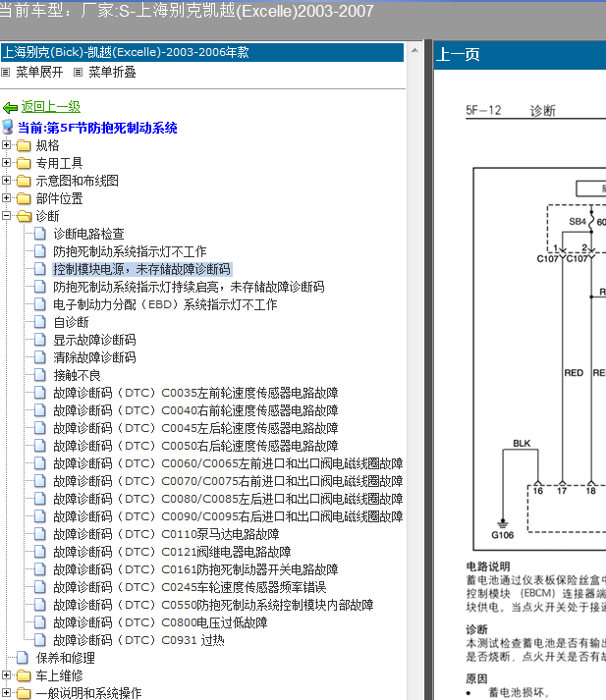Click the page icon beside 防抱死制动系统指示灯不工作
Image resolution: width=606 pixels, height=700 pixels.
click(x=40, y=251)
